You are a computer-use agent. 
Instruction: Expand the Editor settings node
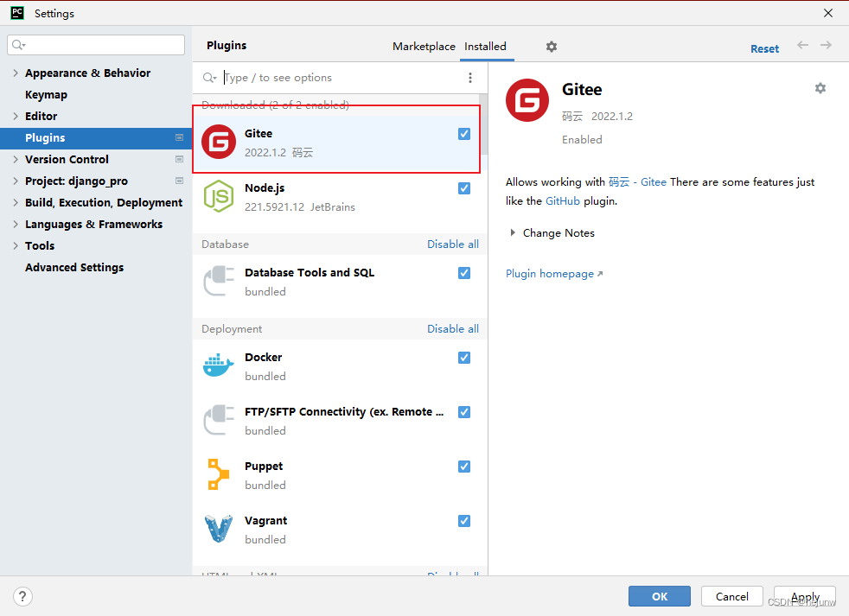[16, 117]
